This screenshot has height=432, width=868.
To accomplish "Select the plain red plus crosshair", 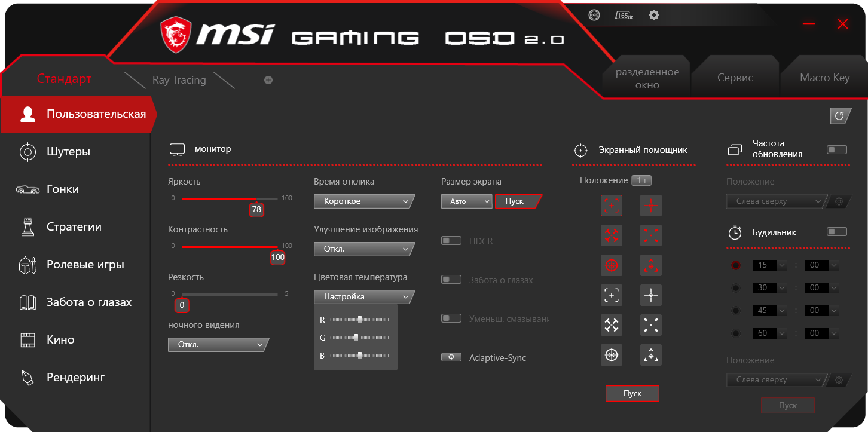I will pos(651,206).
